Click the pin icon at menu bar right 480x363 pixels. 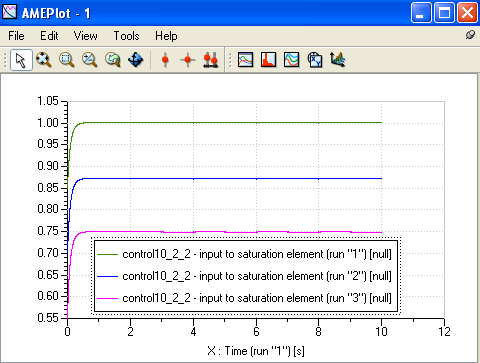[x=470, y=35]
